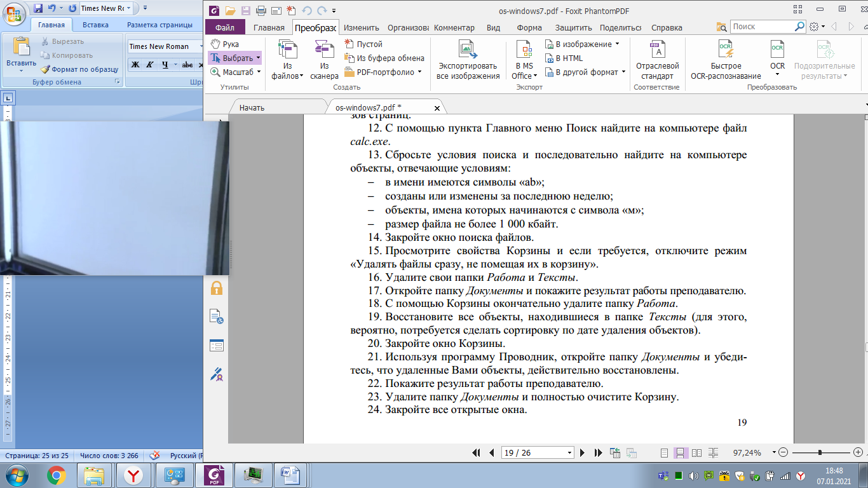Viewport: 868px width, 488px height.
Task: Open the Файл menu in Foxit
Action: coord(225,27)
